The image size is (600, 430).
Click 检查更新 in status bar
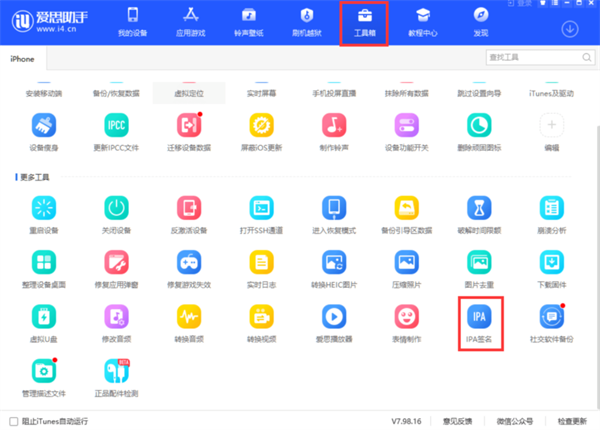coord(572,421)
